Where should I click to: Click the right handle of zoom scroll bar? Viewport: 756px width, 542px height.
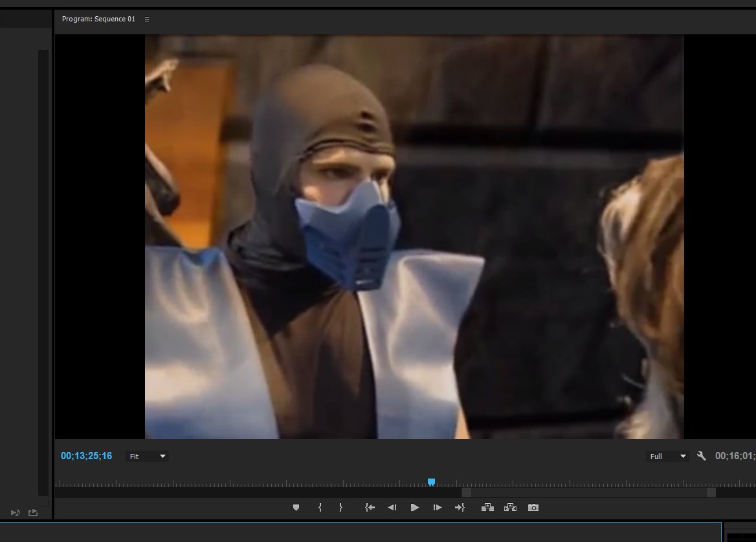click(711, 492)
